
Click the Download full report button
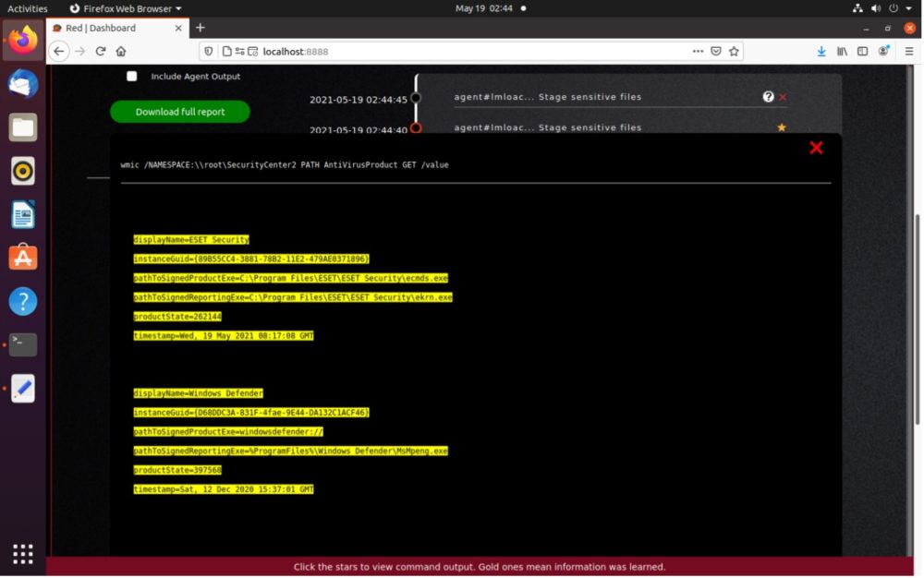pos(180,112)
